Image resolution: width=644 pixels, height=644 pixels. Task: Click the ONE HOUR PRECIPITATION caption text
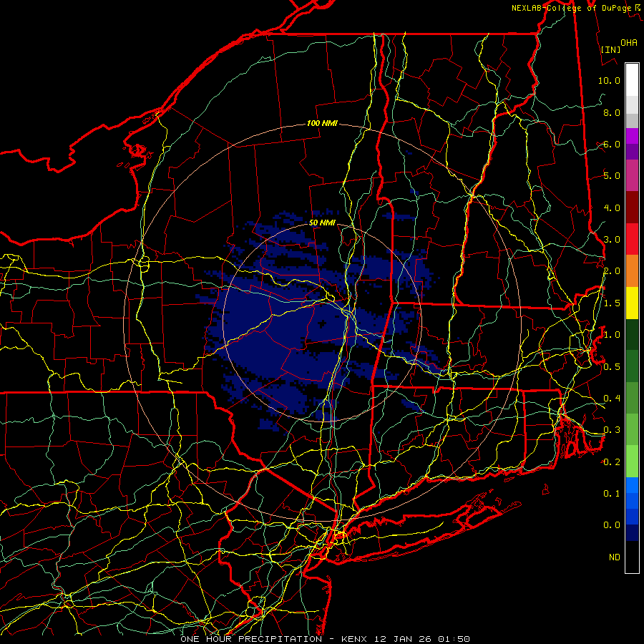[x=251, y=639]
